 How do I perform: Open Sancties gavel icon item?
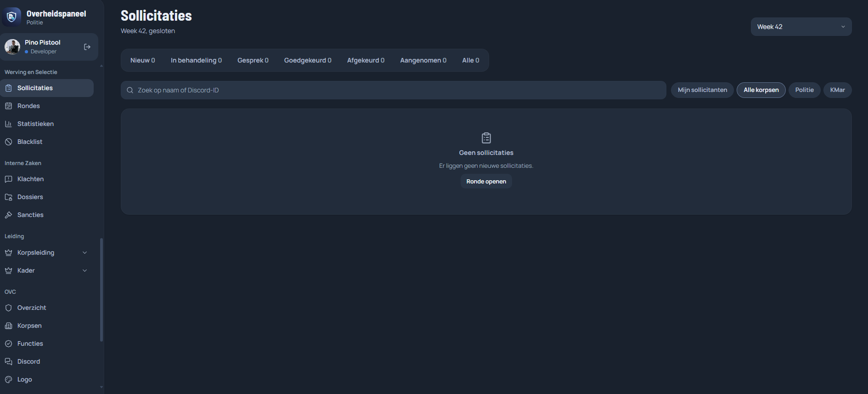8,215
